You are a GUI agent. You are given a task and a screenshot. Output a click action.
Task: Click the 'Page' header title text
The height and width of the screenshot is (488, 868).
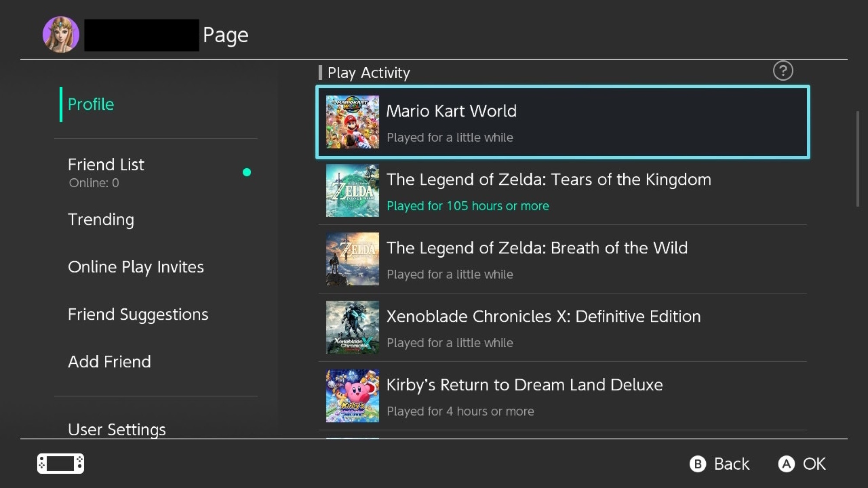226,35
